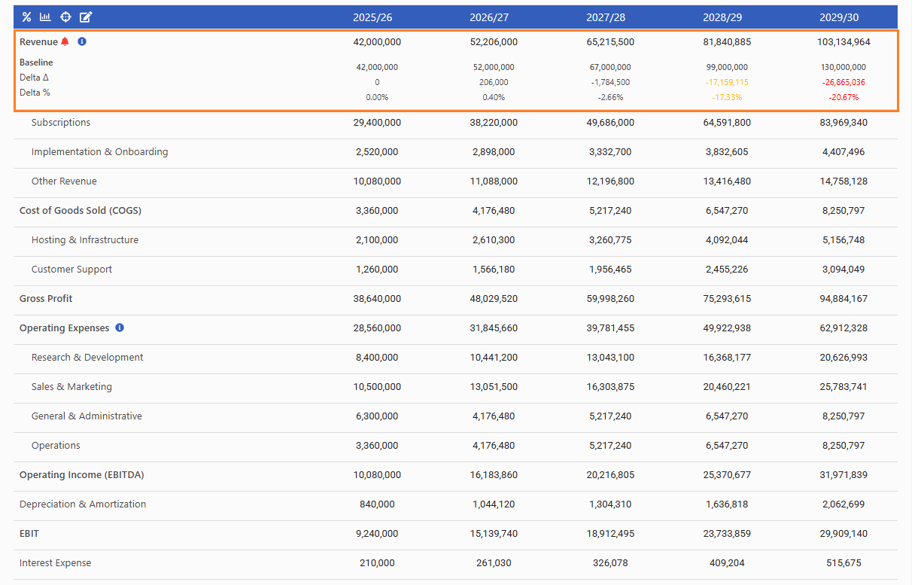The height and width of the screenshot is (585, 924).
Task: Click the percent icon in header toolbar
Action: [x=26, y=17]
